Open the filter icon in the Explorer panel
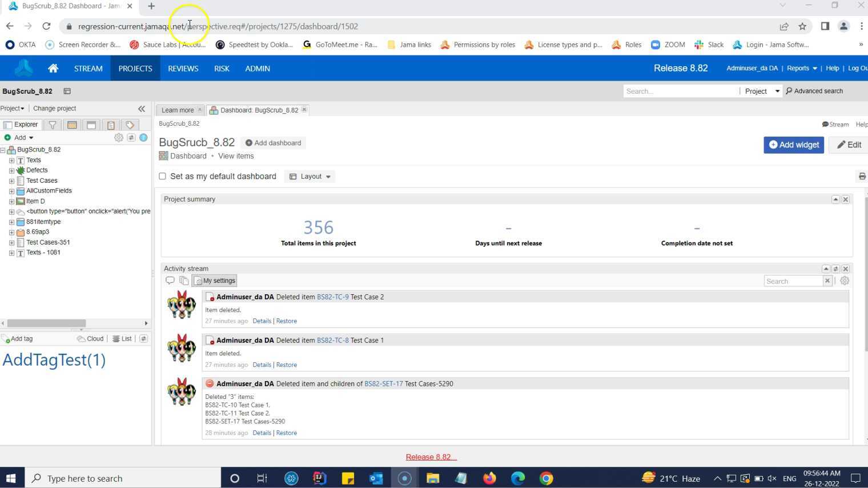This screenshot has height=488, width=868. [52, 125]
